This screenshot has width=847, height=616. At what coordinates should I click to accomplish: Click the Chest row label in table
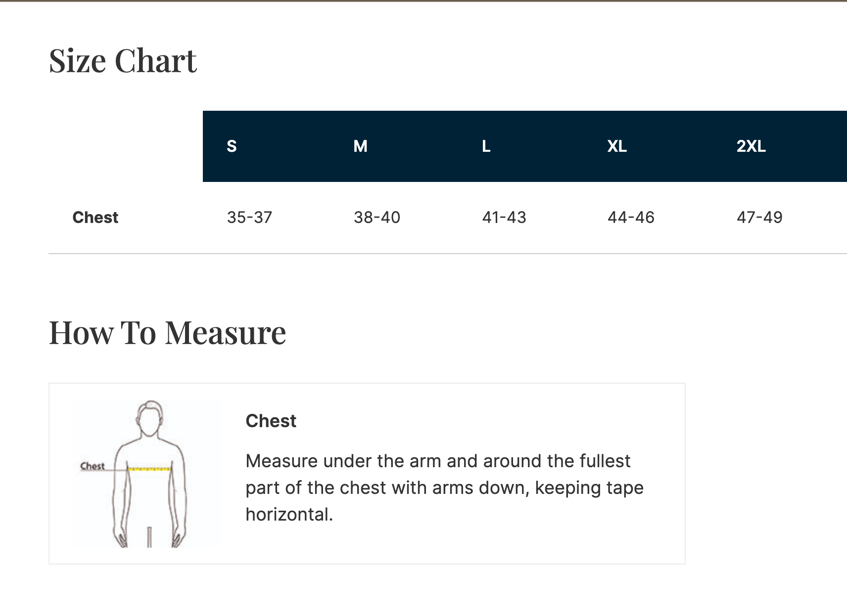(95, 218)
